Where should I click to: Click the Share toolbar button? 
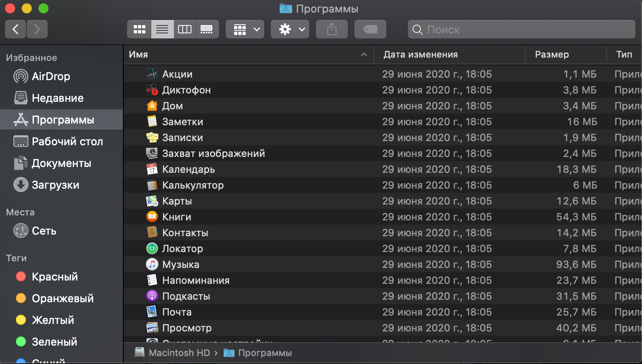[x=332, y=29]
